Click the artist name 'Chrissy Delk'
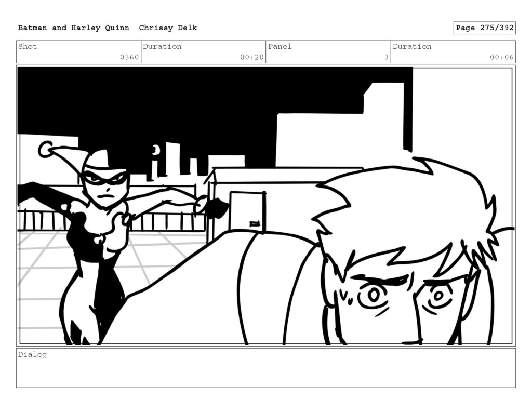The image size is (532, 412). point(168,28)
